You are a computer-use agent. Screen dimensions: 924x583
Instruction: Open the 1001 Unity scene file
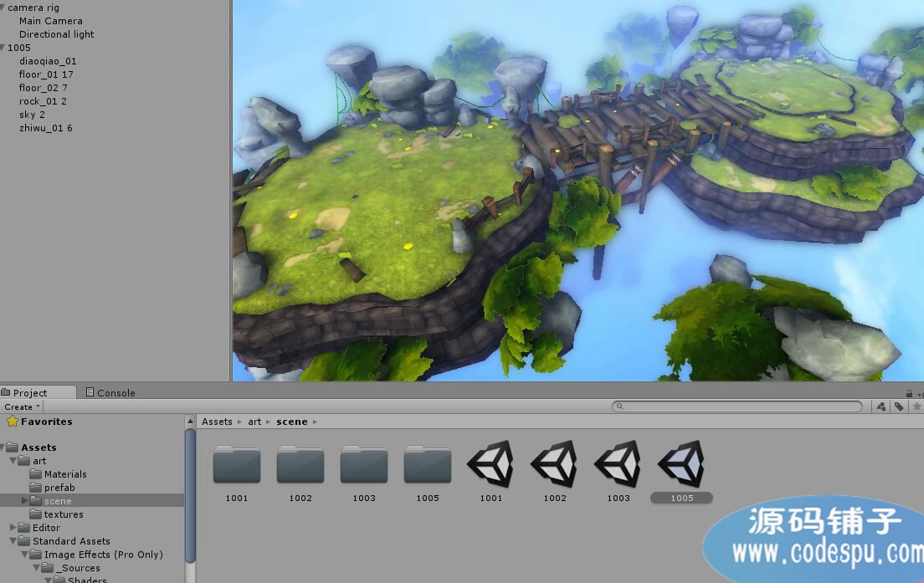pyautogui.click(x=490, y=465)
